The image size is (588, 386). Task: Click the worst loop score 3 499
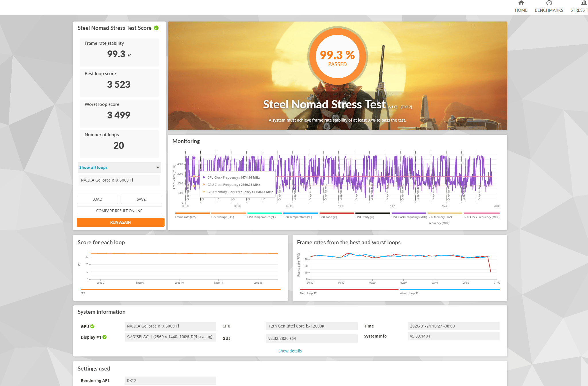(x=119, y=115)
